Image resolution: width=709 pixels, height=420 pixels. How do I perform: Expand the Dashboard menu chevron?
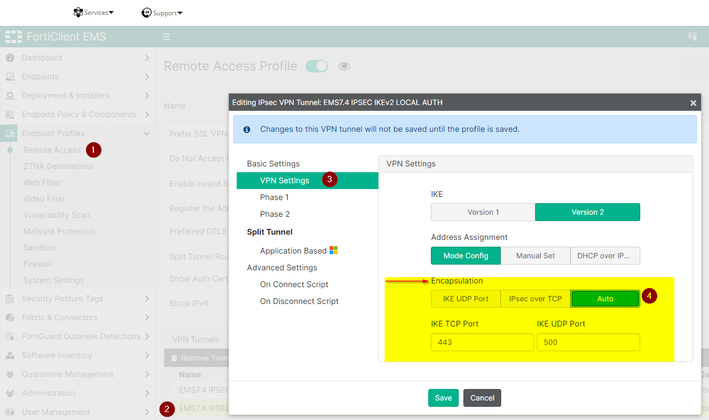[147, 58]
